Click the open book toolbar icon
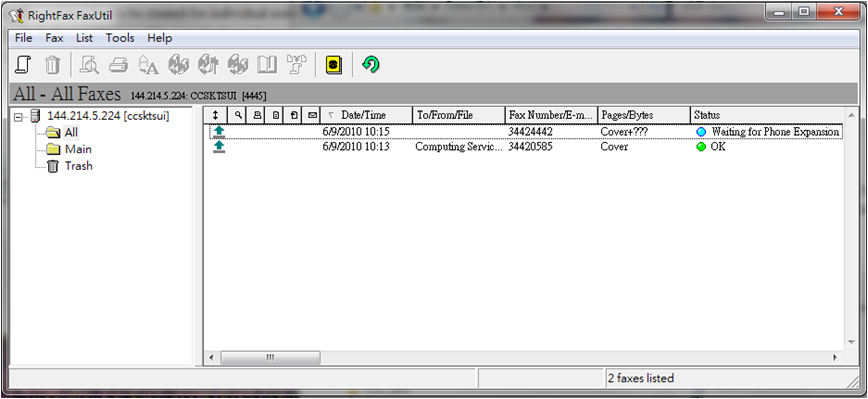The width and height of the screenshot is (868, 399). 267,65
